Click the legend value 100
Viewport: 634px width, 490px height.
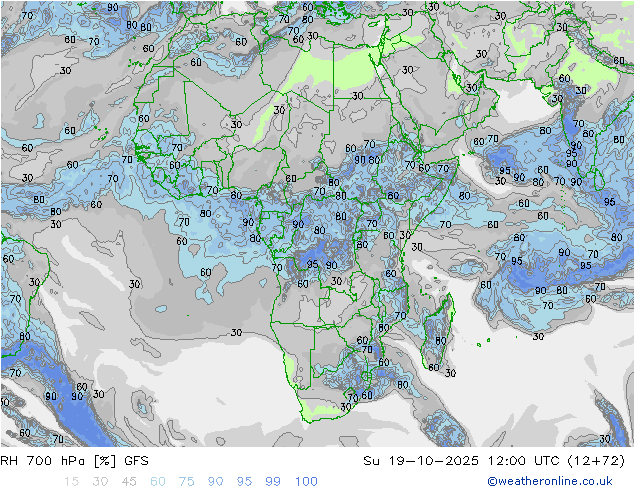[306, 482]
